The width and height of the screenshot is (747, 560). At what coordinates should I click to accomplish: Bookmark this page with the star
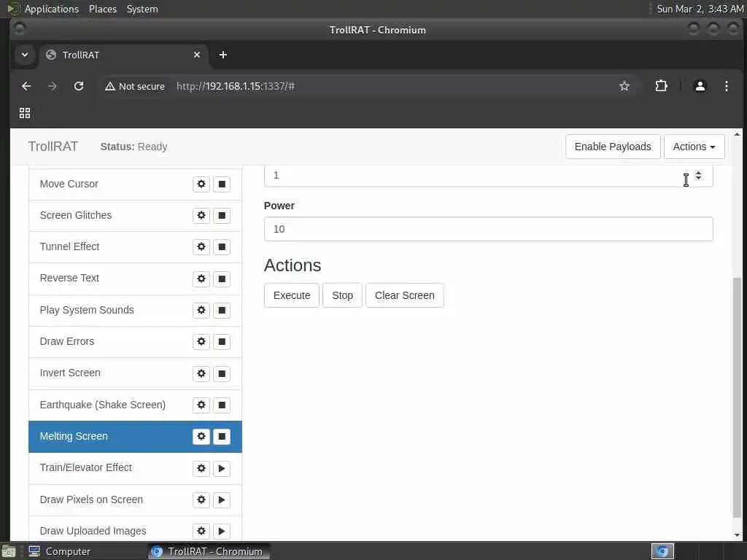pyautogui.click(x=624, y=86)
